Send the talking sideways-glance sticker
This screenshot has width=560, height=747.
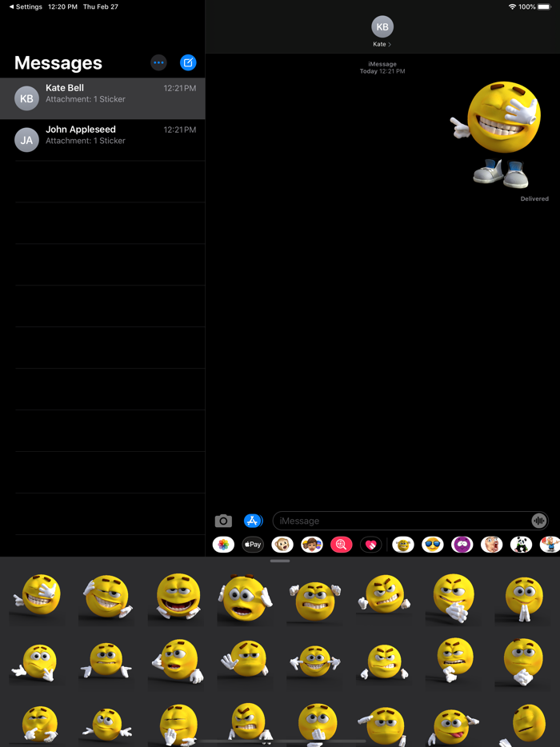pos(178,661)
